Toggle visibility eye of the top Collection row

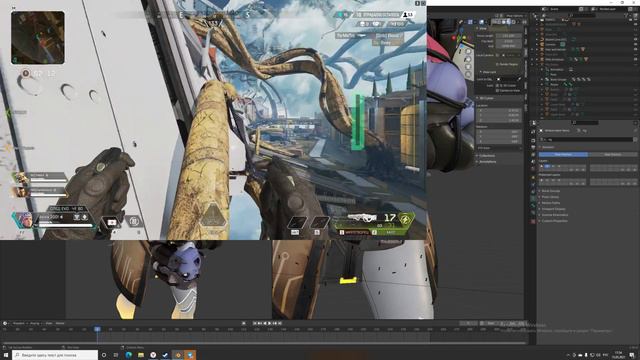[x=636, y=20]
